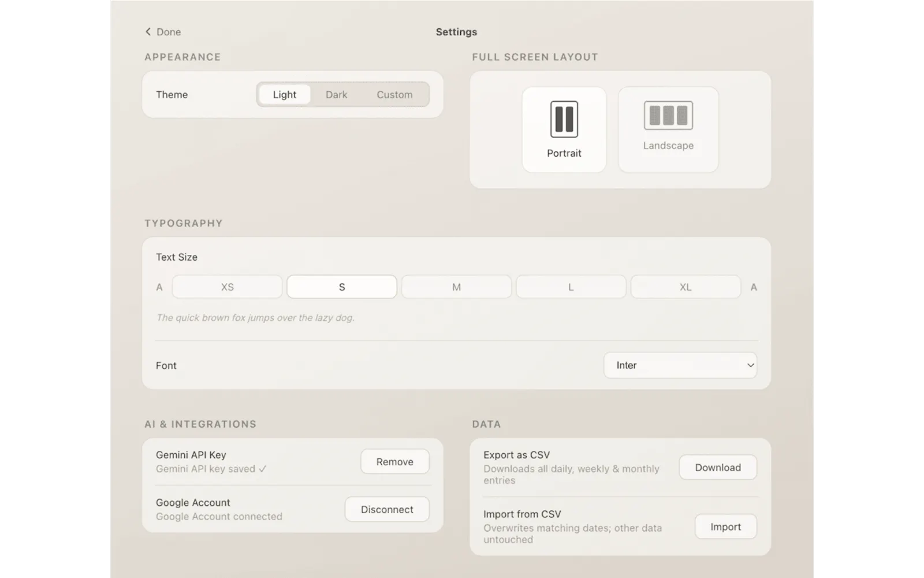Click the TYPOGRAPHY section heading
924x578 pixels.
coord(184,223)
